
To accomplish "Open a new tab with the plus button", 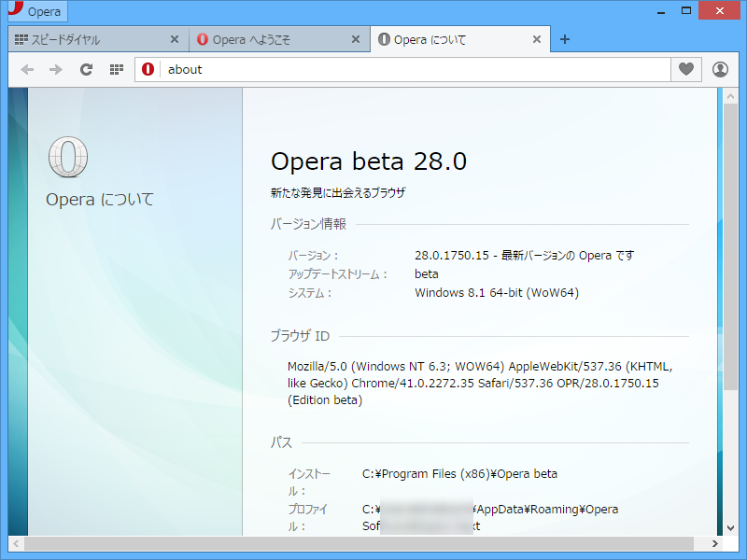I will [564, 39].
